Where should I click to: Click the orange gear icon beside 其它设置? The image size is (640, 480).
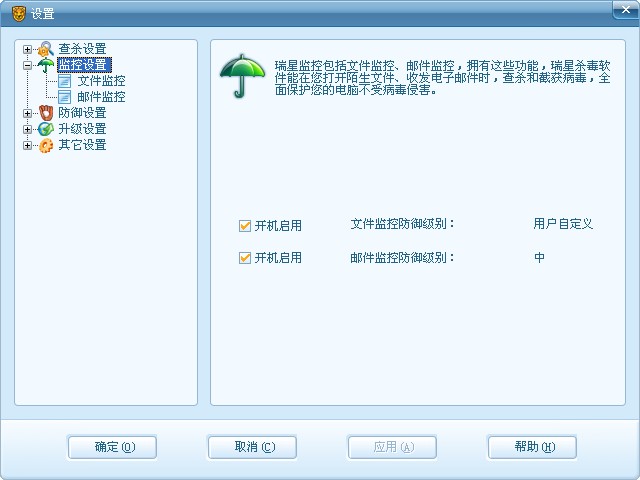coord(46,145)
